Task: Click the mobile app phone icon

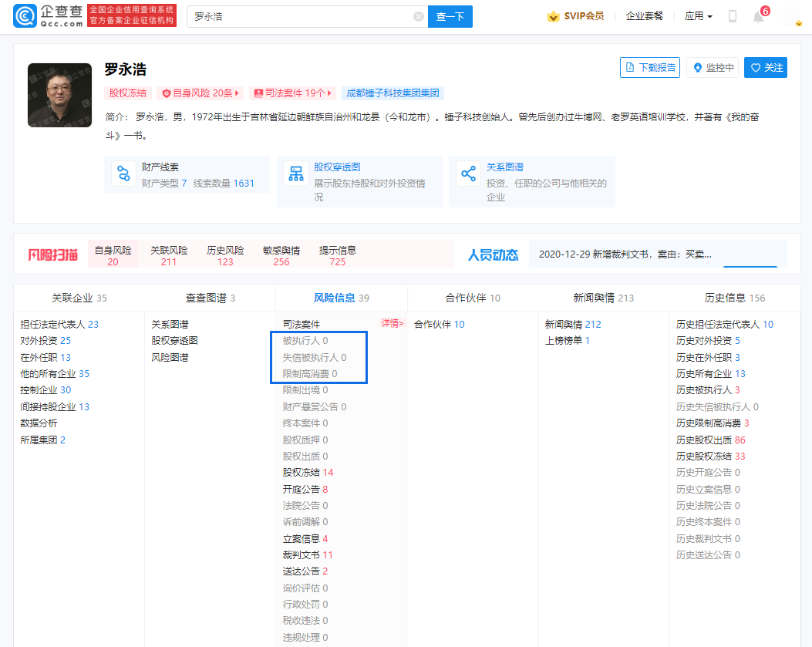Action: coord(731,15)
